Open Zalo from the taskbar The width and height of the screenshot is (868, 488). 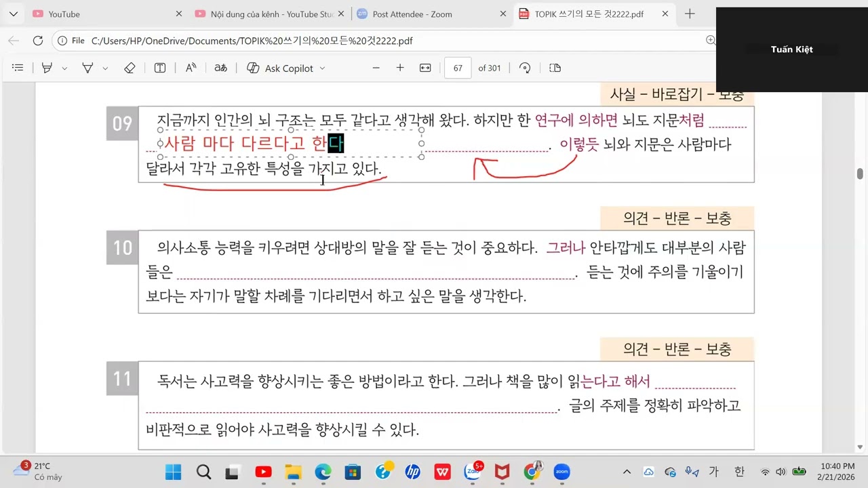[x=473, y=472]
